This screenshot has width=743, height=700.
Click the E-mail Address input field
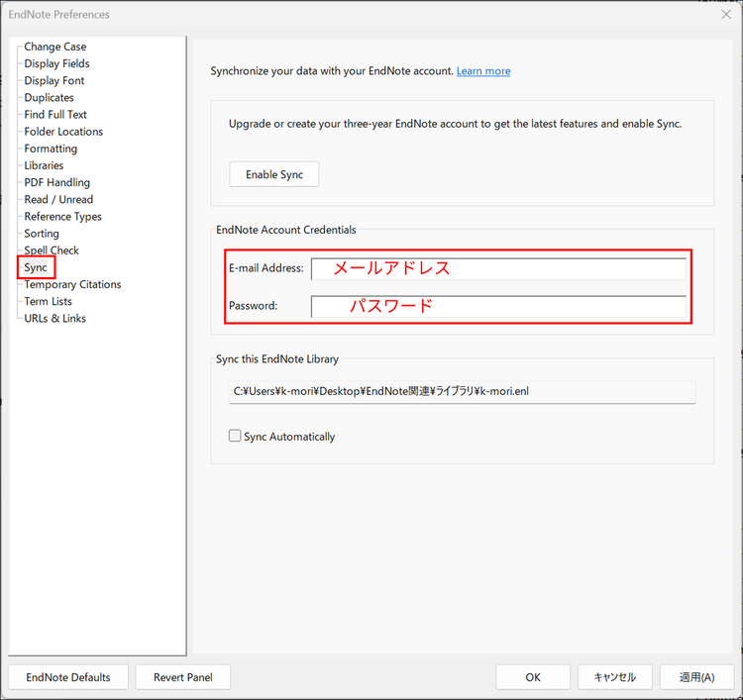click(497, 269)
